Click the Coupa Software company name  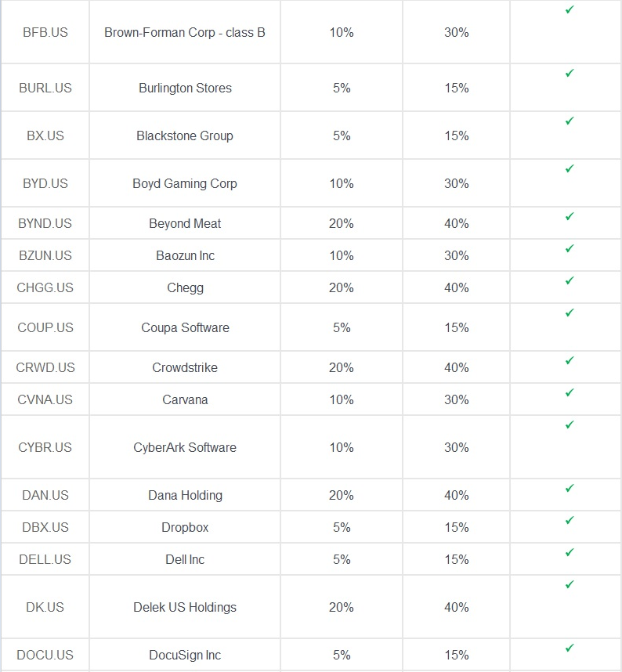(185, 327)
